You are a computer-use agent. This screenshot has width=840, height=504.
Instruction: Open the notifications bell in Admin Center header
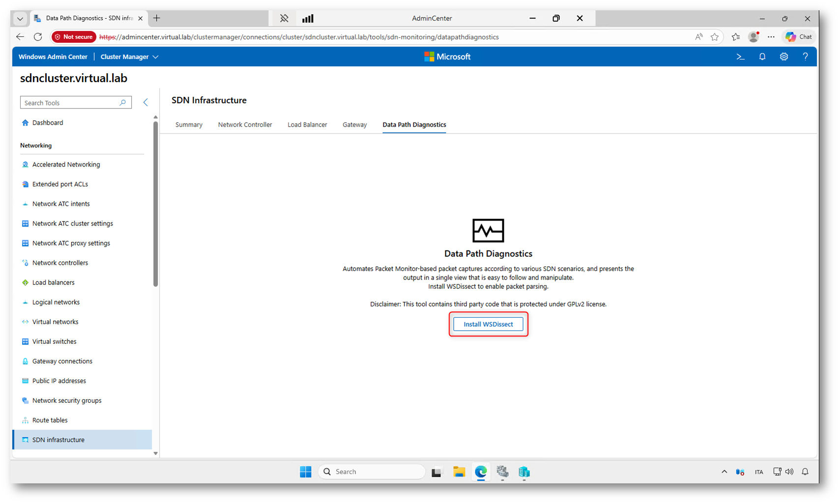(762, 57)
